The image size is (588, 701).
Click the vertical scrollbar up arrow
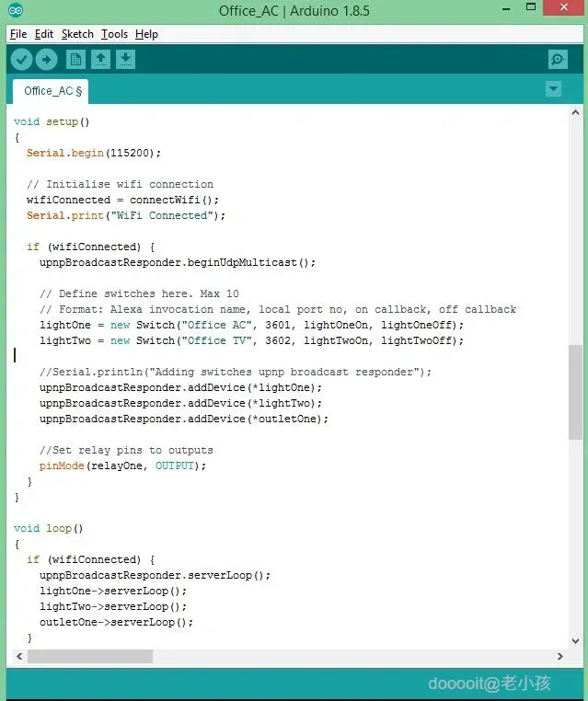[575, 112]
